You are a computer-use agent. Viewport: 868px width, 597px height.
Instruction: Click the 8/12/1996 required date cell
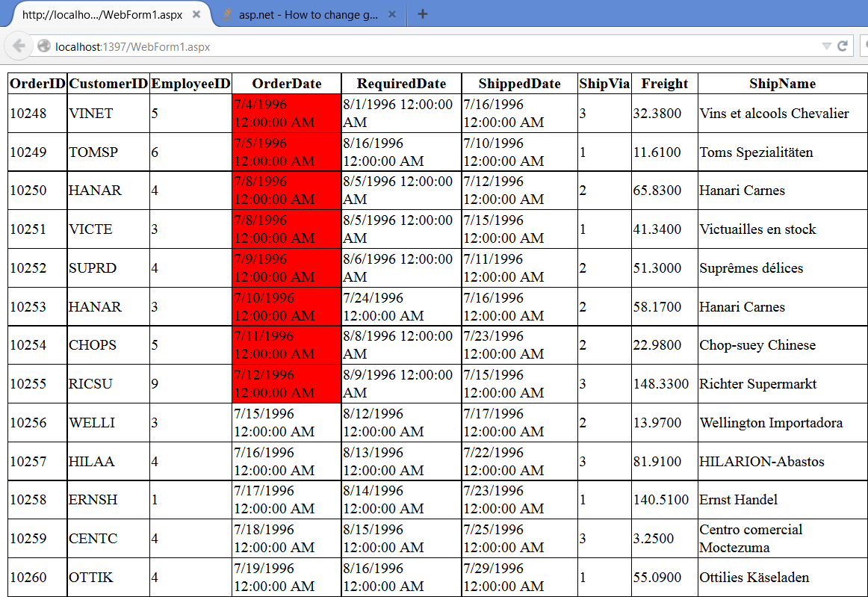point(401,423)
